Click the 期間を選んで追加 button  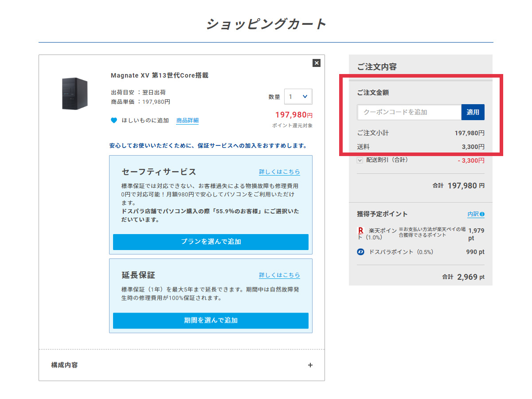click(211, 321)
